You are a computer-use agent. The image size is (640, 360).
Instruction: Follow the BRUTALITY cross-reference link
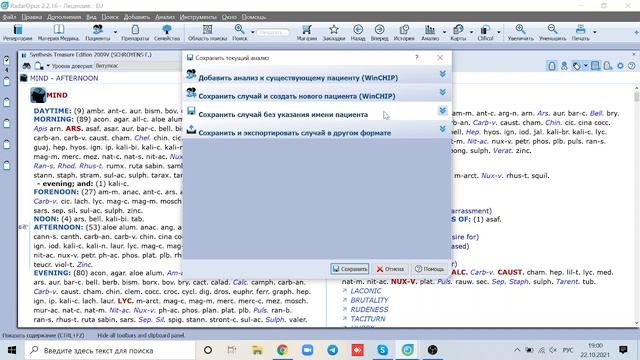pos(369,300)
